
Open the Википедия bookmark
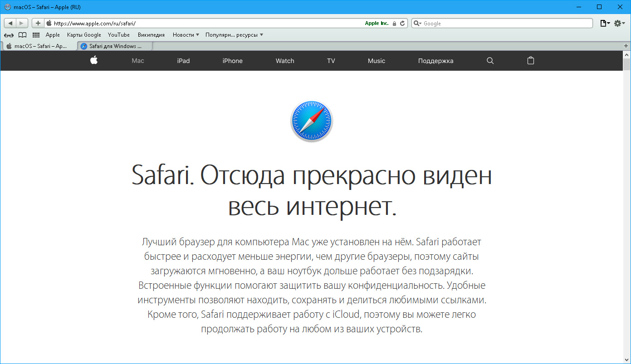tap(151, 35)
